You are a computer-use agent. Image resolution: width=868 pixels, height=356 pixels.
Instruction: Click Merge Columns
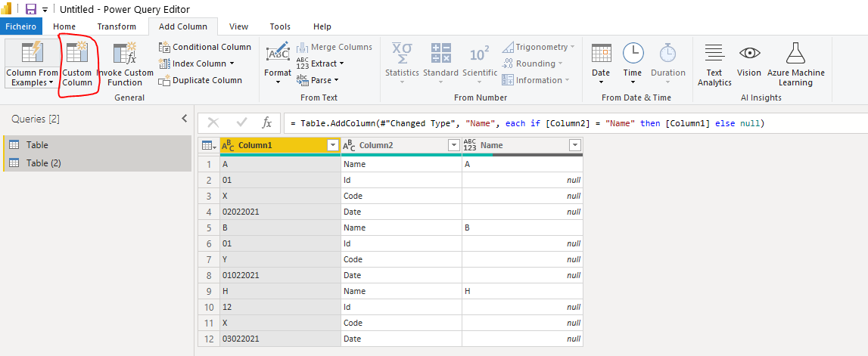coord(334,47)
